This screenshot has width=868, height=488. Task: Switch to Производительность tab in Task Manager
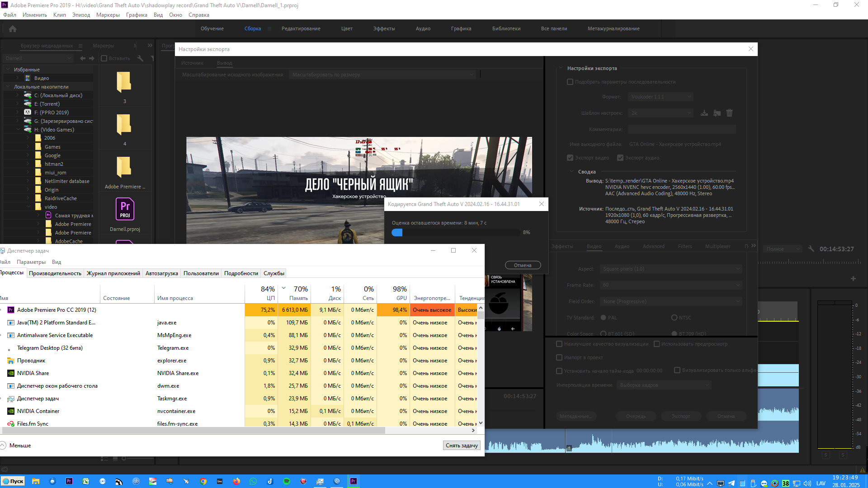[x=55, y=273]
